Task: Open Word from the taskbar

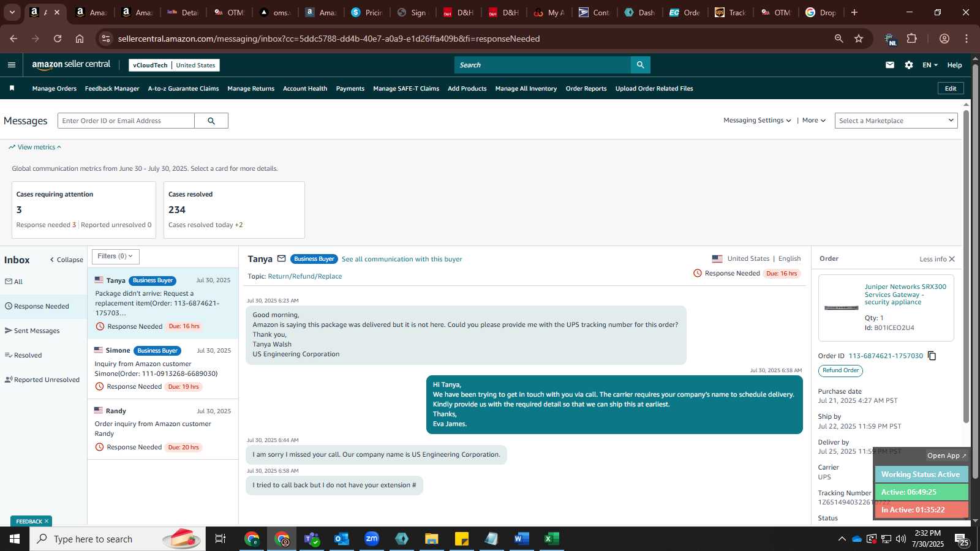Action: point(522,539)
